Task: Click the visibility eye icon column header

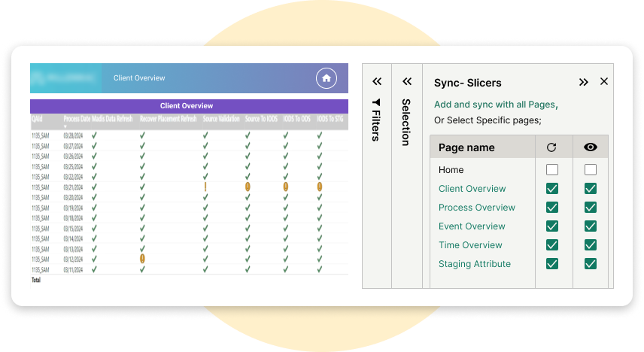Action: coord(591,147)
